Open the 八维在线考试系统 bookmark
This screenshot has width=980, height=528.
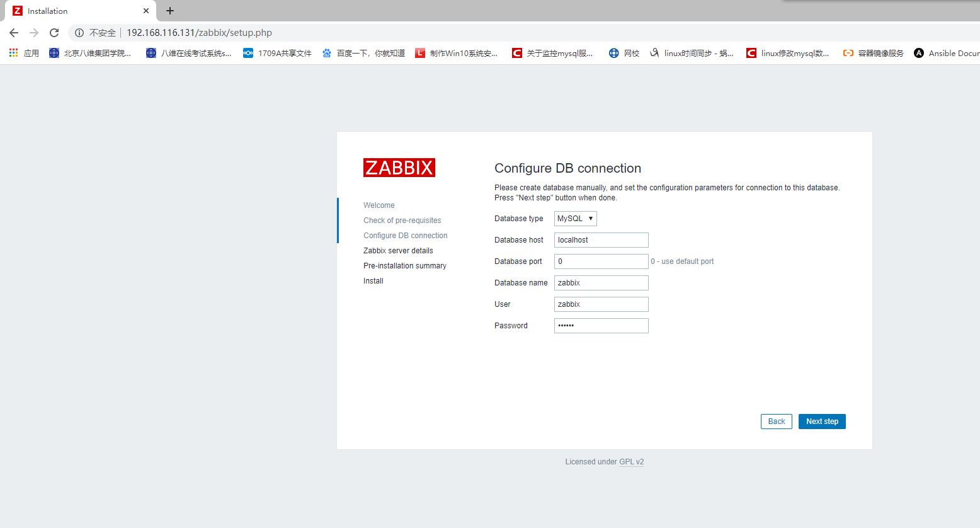tap(189, 54)
